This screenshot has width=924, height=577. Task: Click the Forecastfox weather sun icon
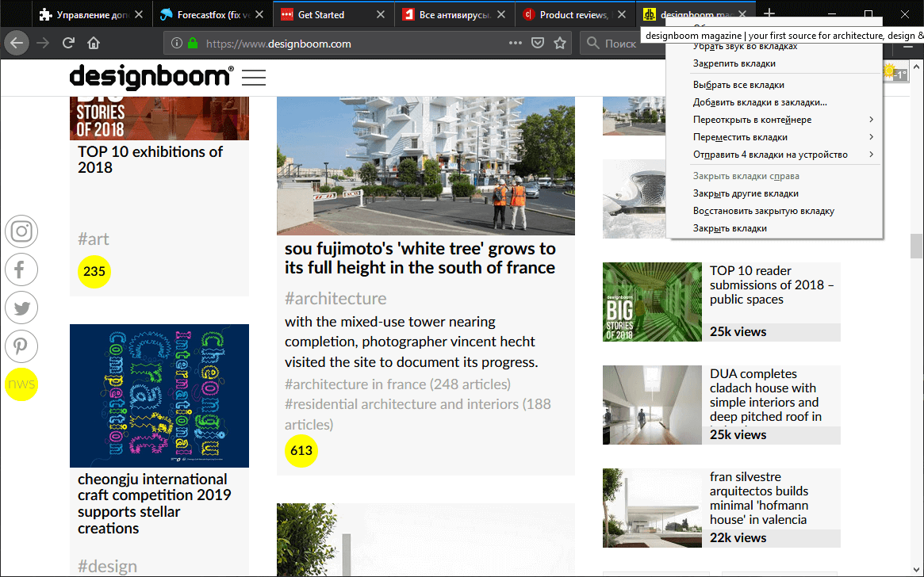click(x=888, y=71)
